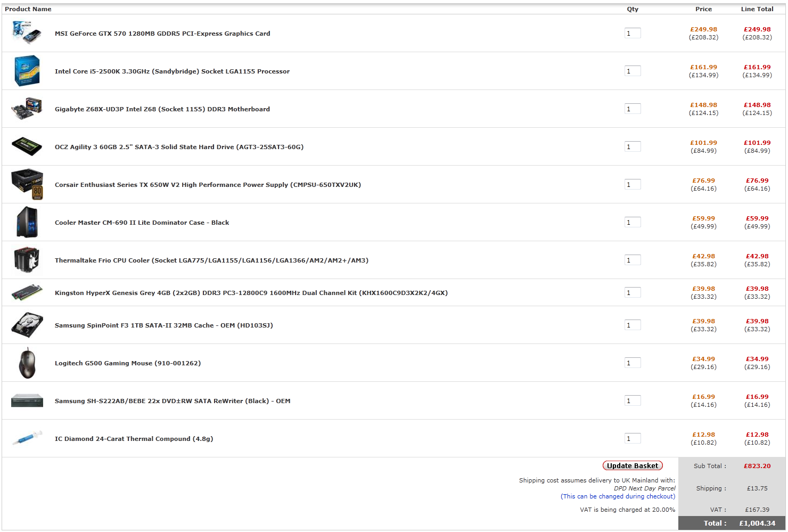
Task: Click Samsung SH-S222AB DVD ReWriter product name
Action: coord(173,401)
